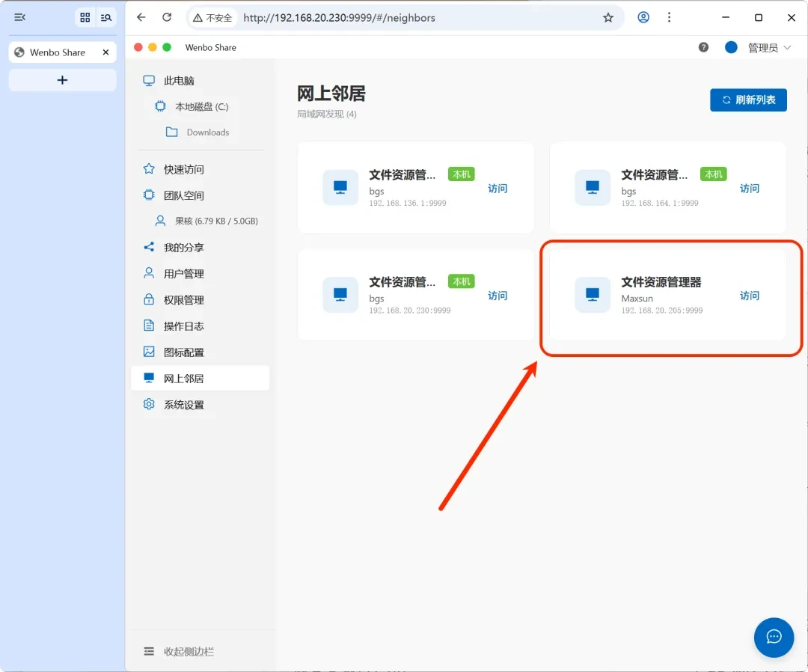The width and height of the screenshot is (808, 672).
Task: Open help question mark icon
Action: coord(703,47)
